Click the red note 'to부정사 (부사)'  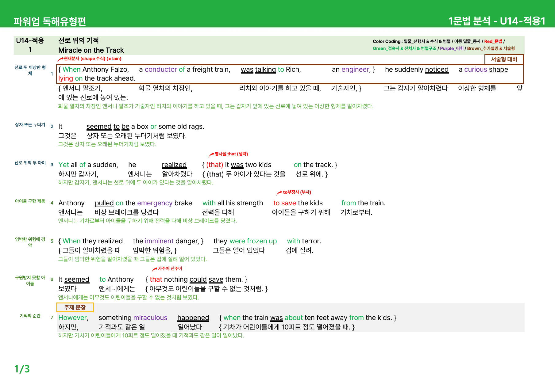[297, 192]
